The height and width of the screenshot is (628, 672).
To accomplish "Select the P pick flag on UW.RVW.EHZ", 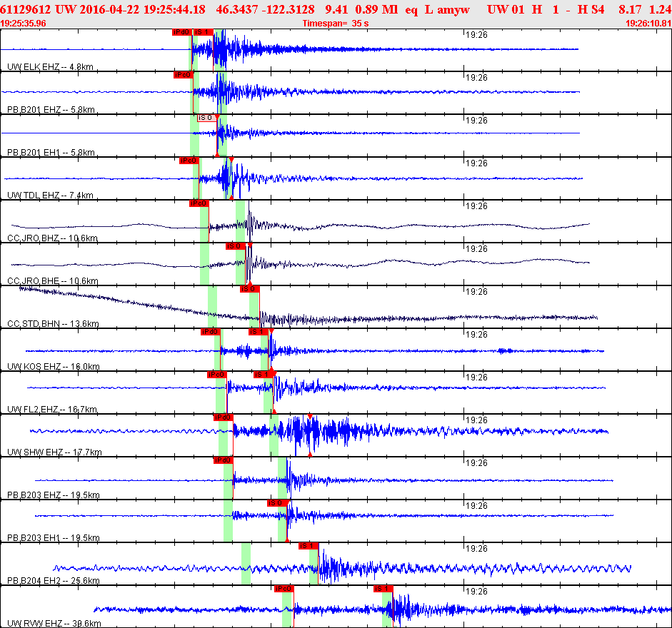I will 284,589.
